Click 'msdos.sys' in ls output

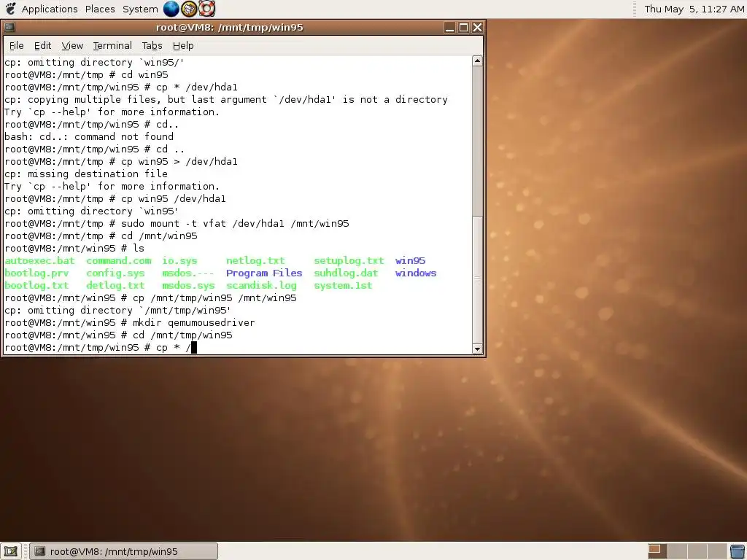188,286
